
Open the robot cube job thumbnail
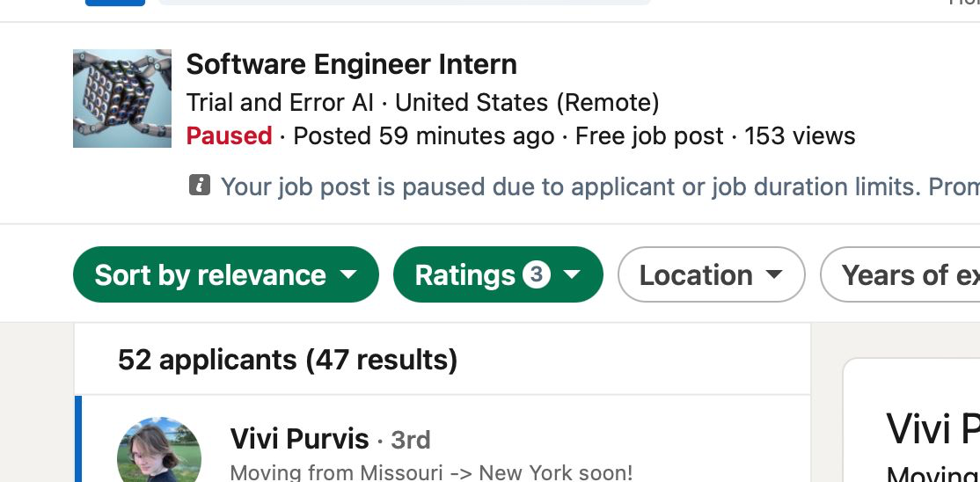(122, 99)
